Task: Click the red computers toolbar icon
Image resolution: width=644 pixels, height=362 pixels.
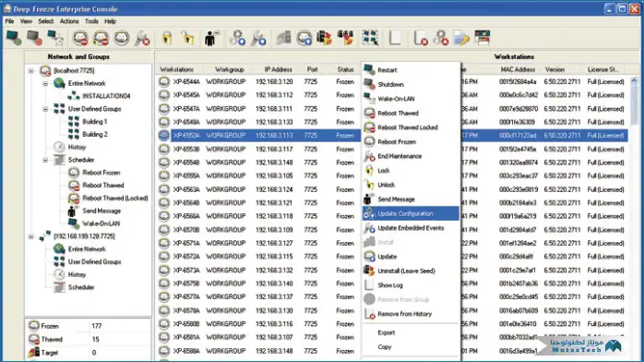Action: 345,38
